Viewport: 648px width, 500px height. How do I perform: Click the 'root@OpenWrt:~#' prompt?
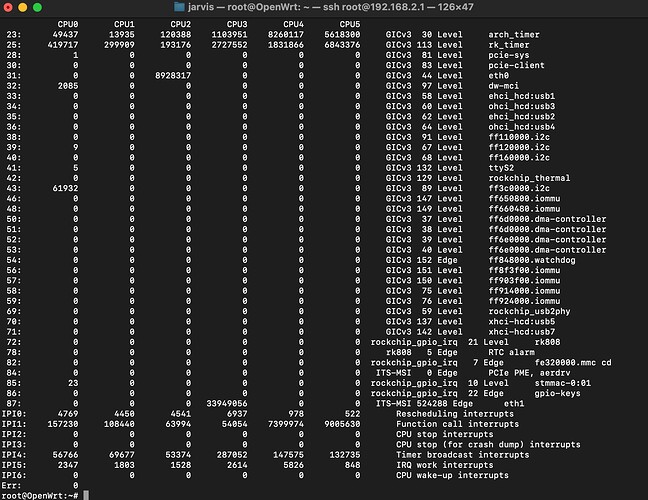click(40, 495)
